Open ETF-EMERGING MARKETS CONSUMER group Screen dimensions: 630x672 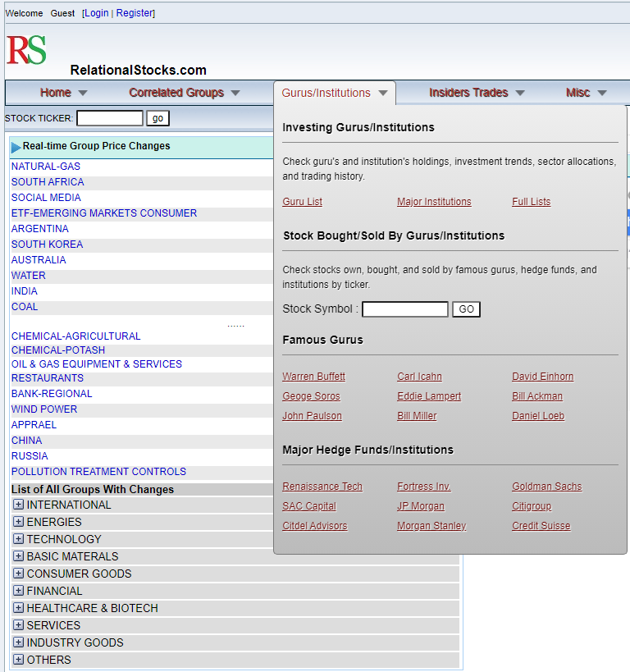pos(103,213)
